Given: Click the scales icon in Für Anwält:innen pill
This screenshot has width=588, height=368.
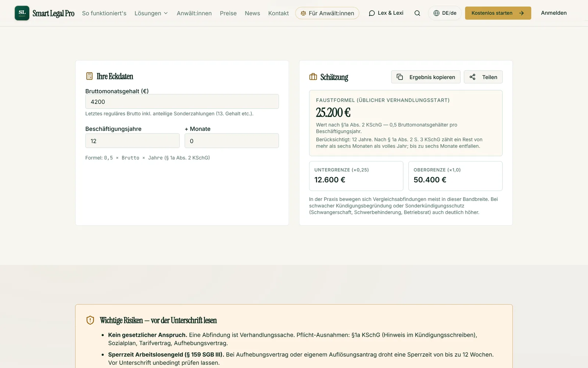Looking at the screenshot, I should (303, 13).
